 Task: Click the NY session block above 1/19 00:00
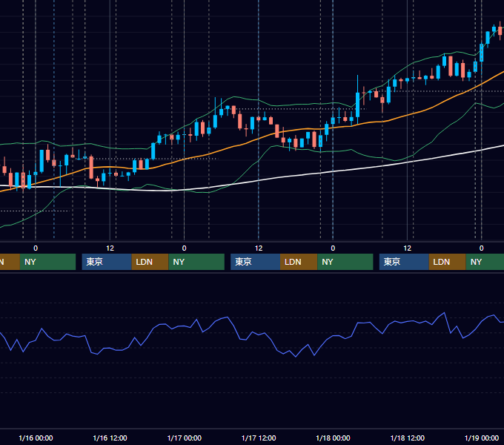485,262
